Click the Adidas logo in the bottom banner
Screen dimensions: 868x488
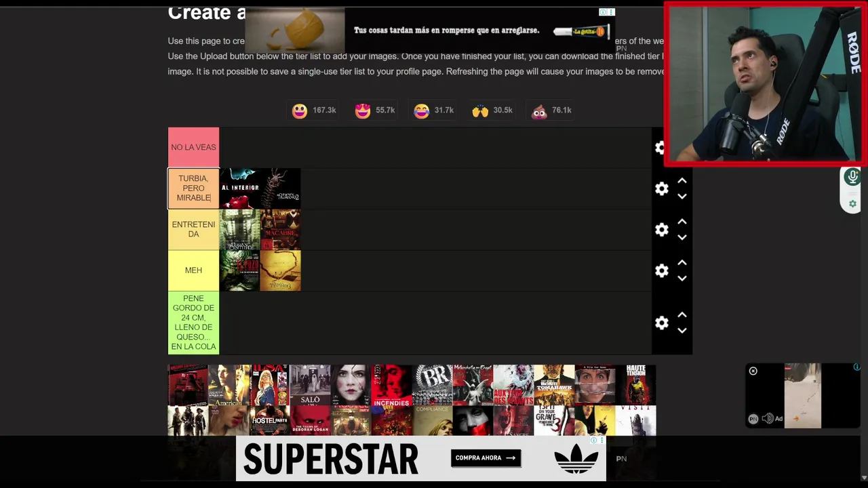576,459
